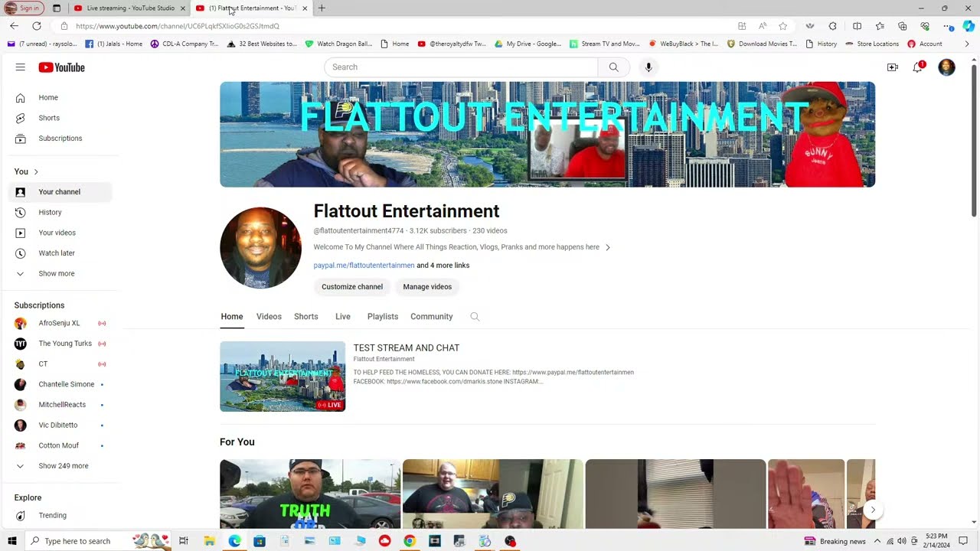
Task: Close the Flattout Entertainment tab
Action: 305,8
